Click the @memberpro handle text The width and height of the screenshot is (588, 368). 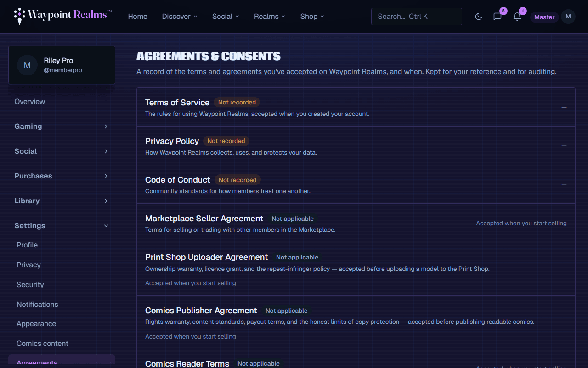(63, 70)
